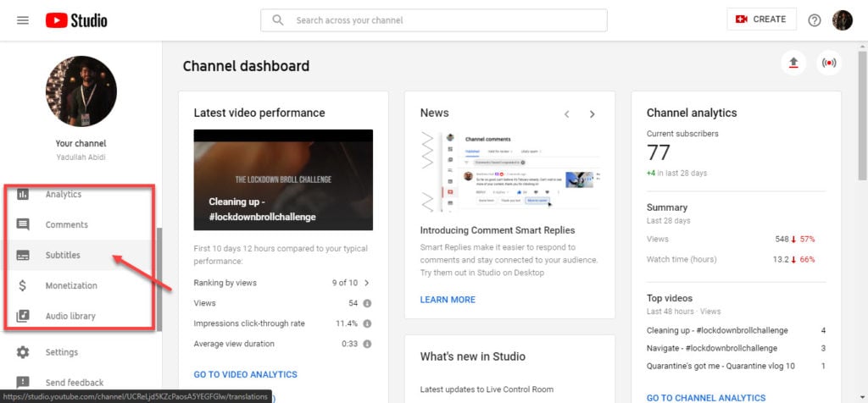
Task: Click the Comments speech bubble icon
Action: pyautogui.click(x=23, y=224)
